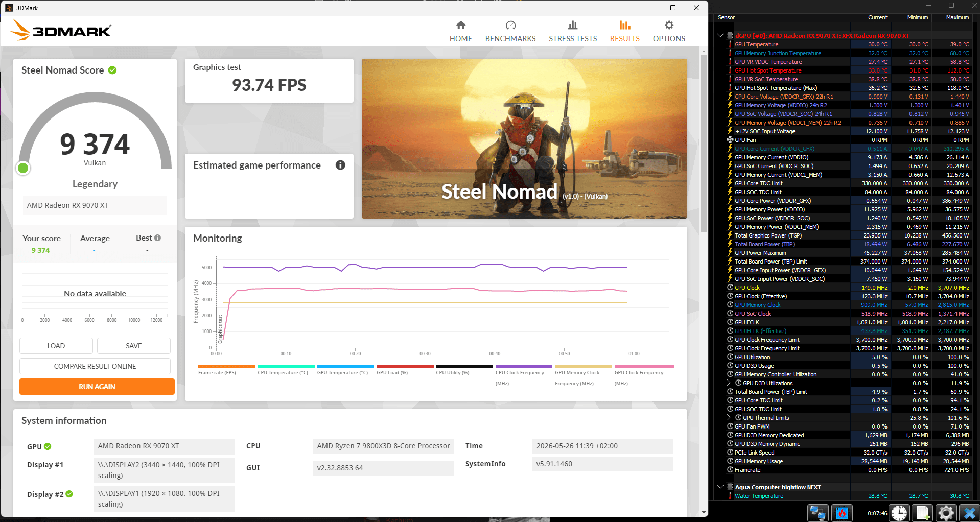Screen dimensions: 980x522
Task: Toggle the CPU Utility (%) legend
Action: (x=464, y=370)
